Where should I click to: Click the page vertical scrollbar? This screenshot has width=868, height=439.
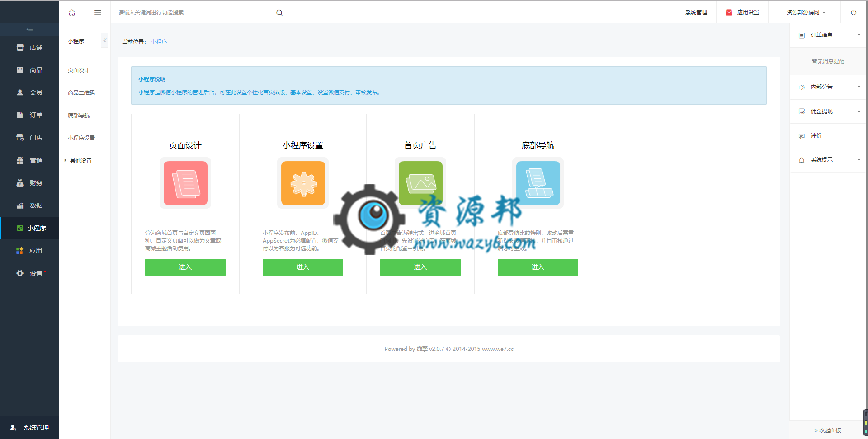(x=865, y=422)
